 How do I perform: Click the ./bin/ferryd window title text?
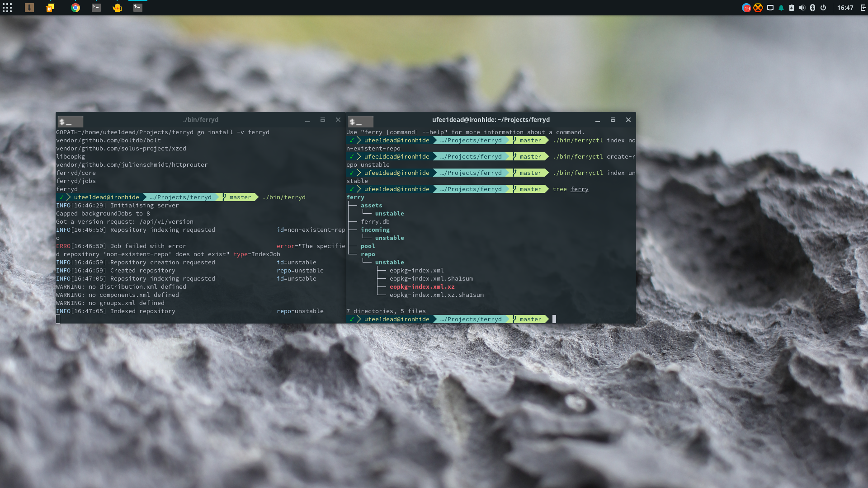(201, 120)
